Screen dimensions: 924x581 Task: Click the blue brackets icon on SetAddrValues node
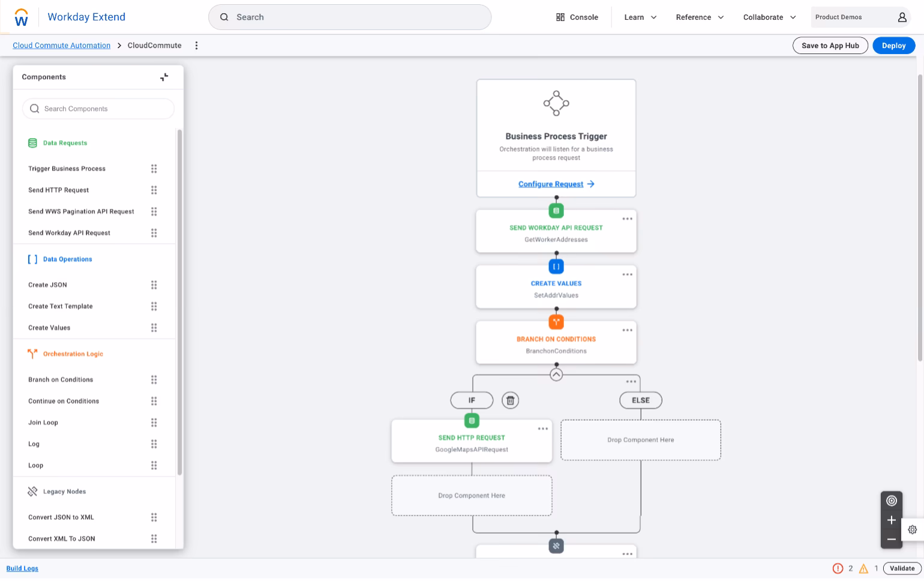click(x=556, y=266)
